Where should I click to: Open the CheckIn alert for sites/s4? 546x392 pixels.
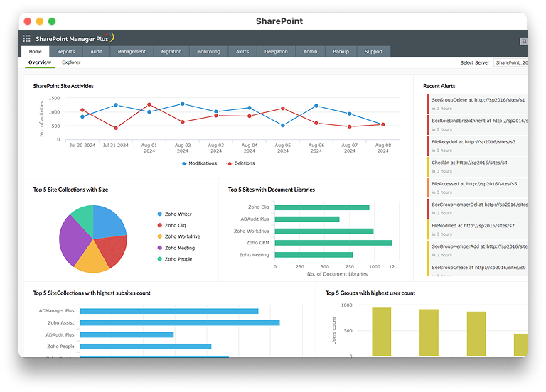(x=478, y=167)
